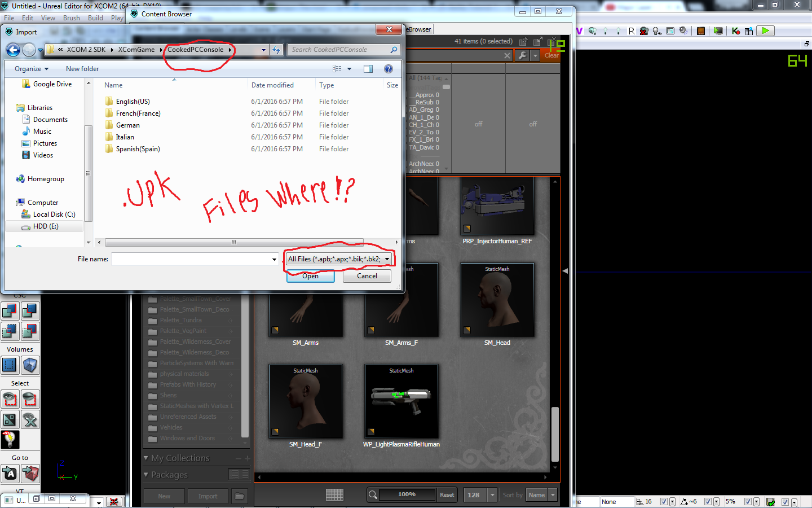Toggle the rotation snap ~6 checkbox

tap(708, 502)
